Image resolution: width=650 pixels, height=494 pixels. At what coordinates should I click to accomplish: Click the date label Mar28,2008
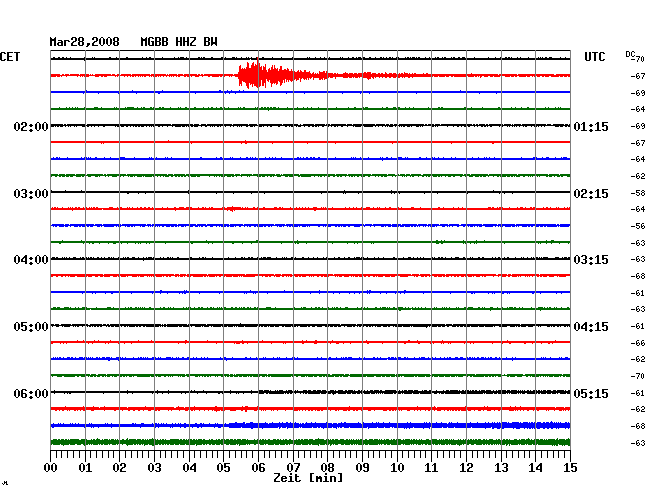pyautogui.click(x=84, y=42)
